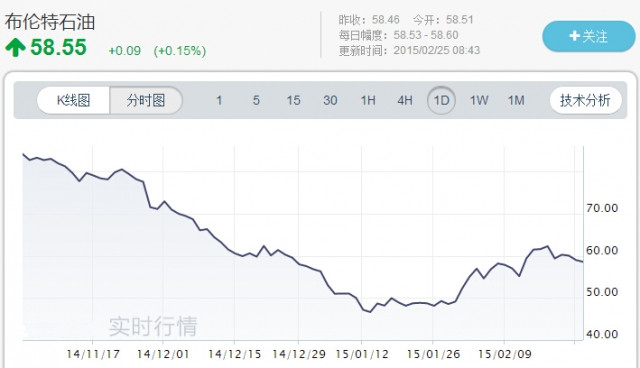The image size is (640, 368).
Task: Click the 14/12/29 date axis label
Action: coord(299,354)
